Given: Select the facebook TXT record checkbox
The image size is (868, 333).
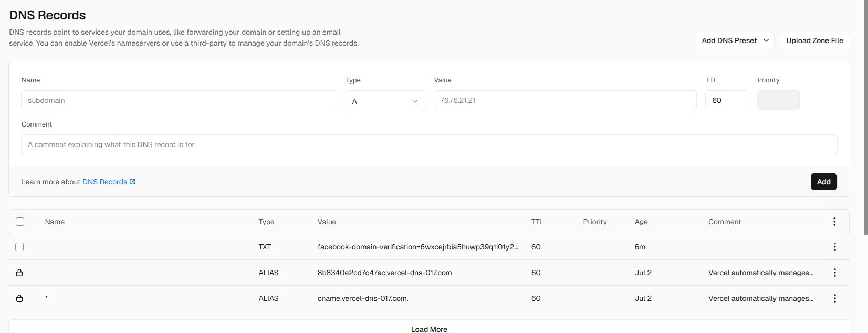Looking at the screenshot, I should point(19,247).
